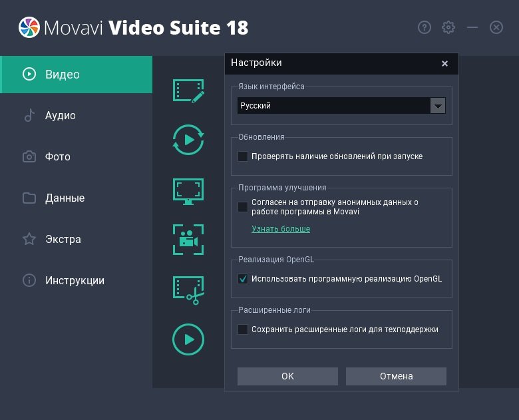The width and height of the screenshot is (519, 420).
Task: Click the webcam capture camera icon
Action: point(188,240)
